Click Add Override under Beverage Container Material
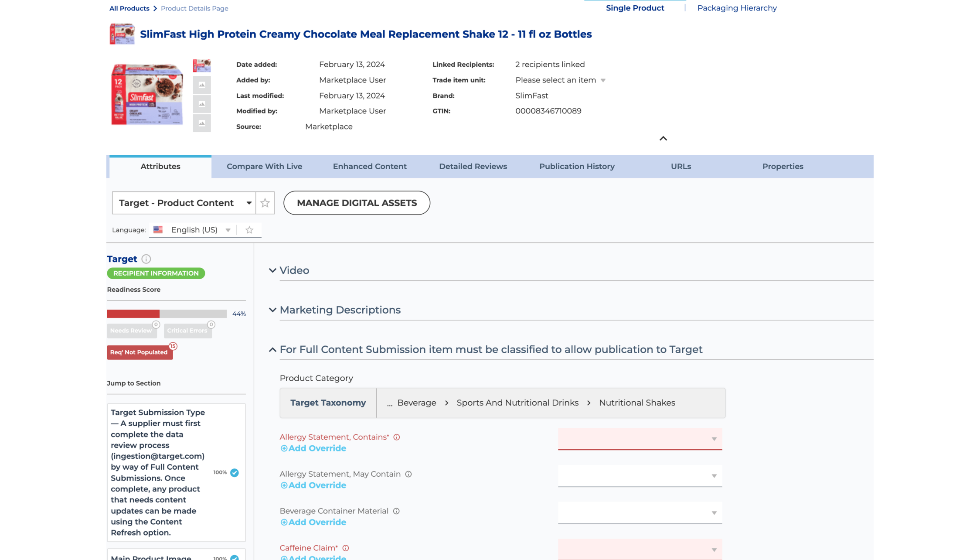This screenshot has height=560, width=980. (x=313, y=522)
